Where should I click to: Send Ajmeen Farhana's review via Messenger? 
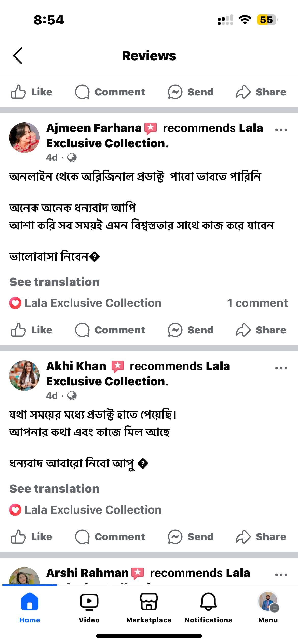pos(191,330)
